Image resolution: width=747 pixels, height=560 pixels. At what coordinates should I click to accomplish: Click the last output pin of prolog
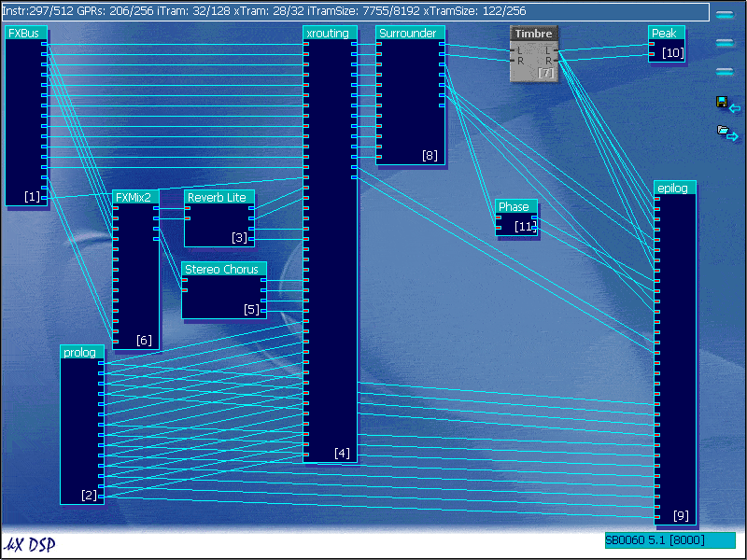[101, 497]
